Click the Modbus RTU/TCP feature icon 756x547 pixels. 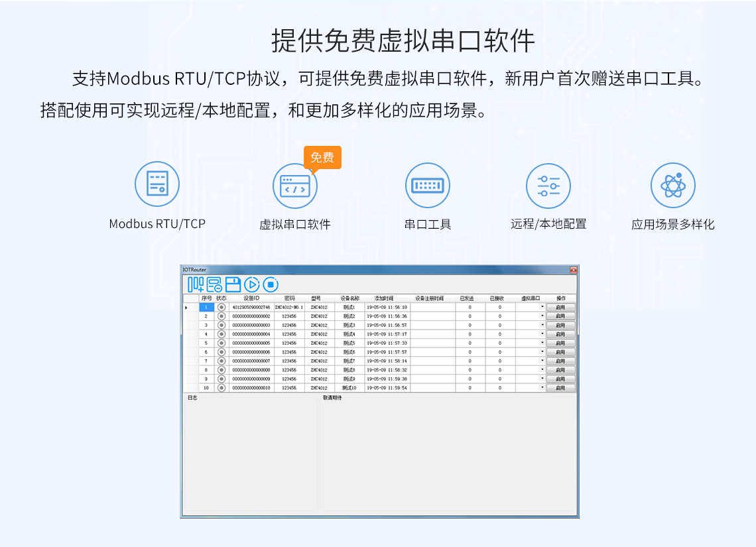(157, 184)
